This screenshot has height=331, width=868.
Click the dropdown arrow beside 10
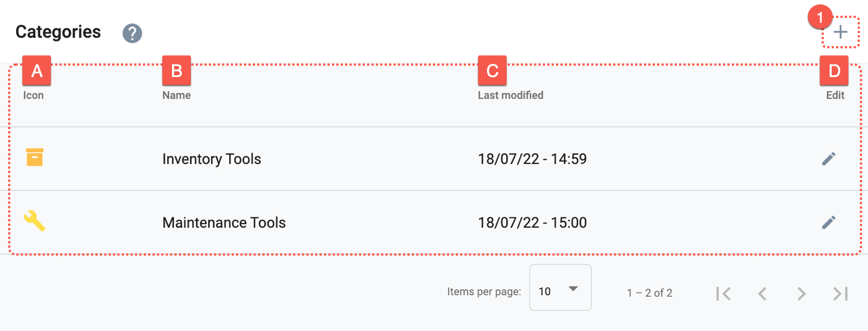(573, 289)
